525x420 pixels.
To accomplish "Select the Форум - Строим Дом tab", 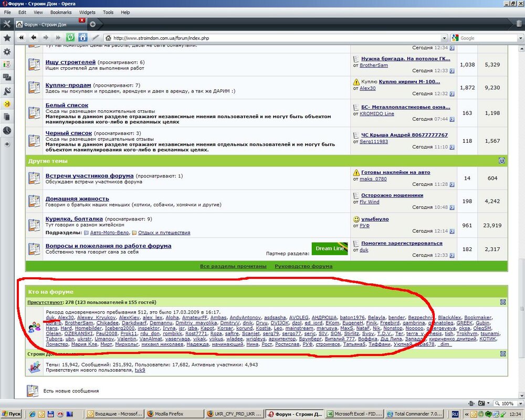I will pyautogui.click(x=49, y=25).
